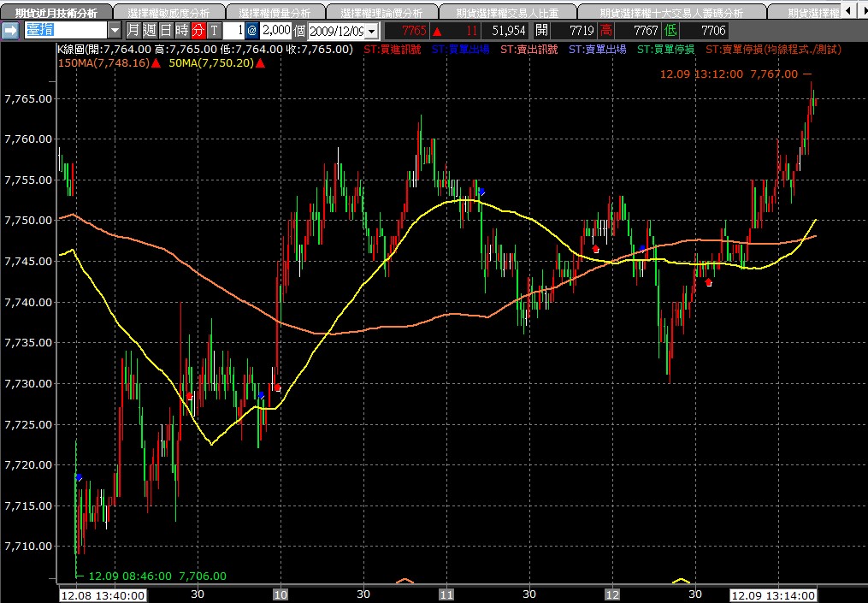Click the green 低 low label box
This screenshot has width=868, height=603.
coord(671,30)
